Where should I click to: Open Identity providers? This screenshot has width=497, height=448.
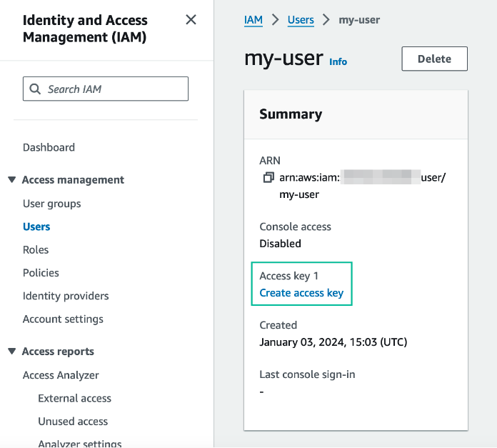coord(66,296)
